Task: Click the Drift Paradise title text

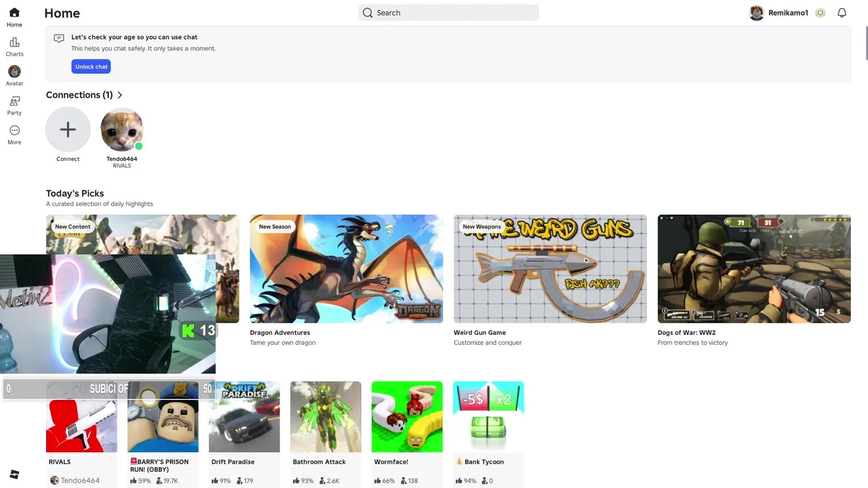Action: [233, 462]
